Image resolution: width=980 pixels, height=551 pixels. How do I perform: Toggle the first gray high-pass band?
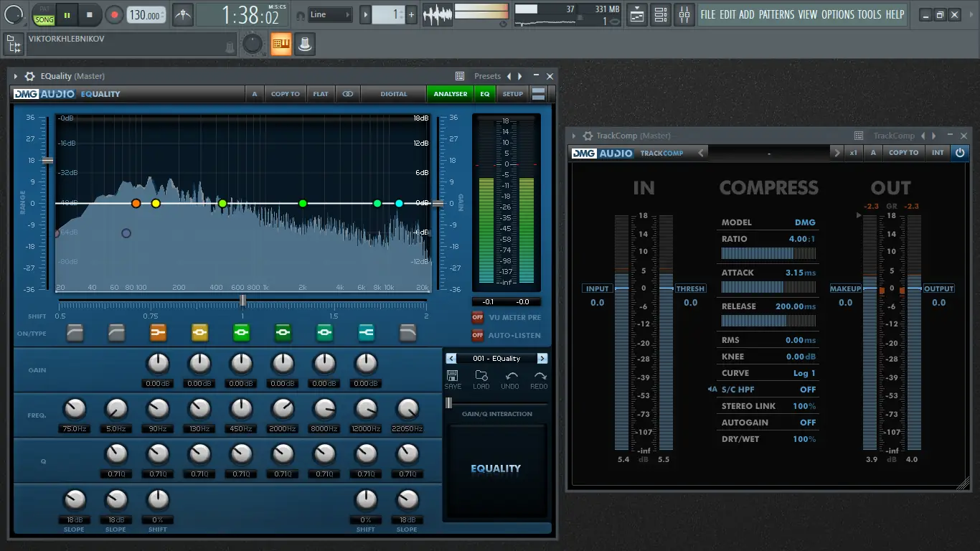(x=75, y=332)
